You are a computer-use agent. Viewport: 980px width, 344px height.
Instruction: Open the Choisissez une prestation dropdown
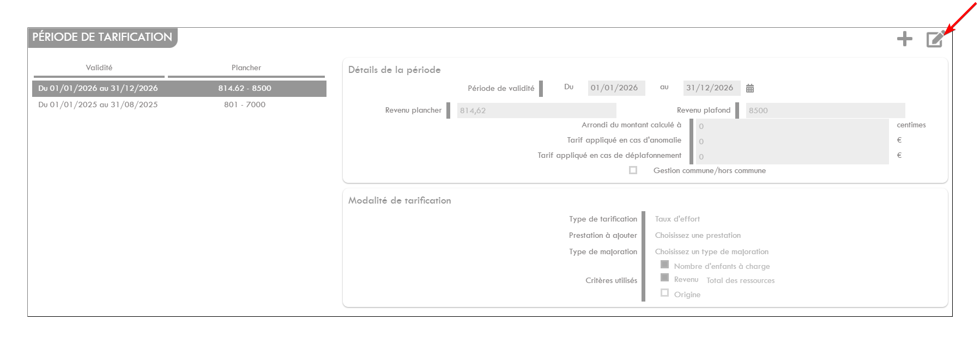point(698,235)
